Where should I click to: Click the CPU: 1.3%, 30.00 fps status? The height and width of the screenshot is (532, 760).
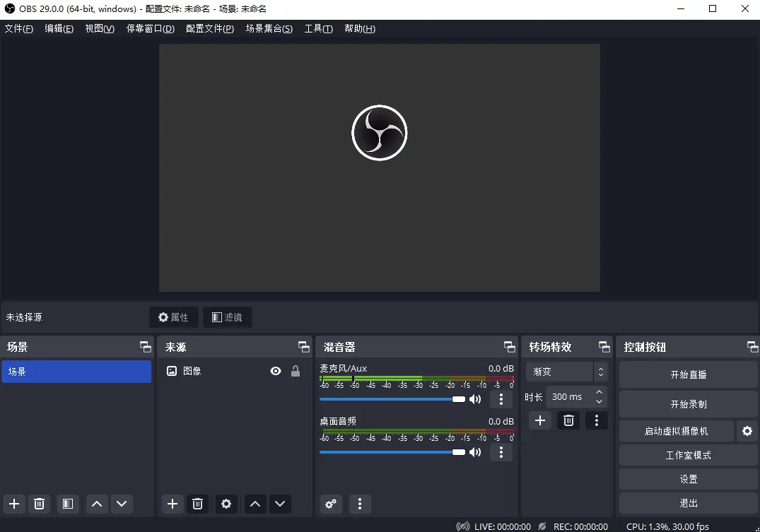click(x=667, y=526)
